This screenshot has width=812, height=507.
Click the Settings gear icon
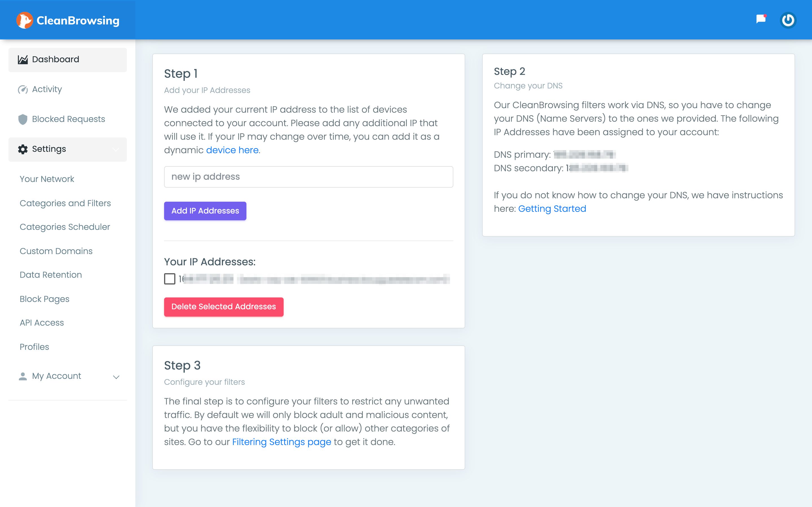click(23, 149)
